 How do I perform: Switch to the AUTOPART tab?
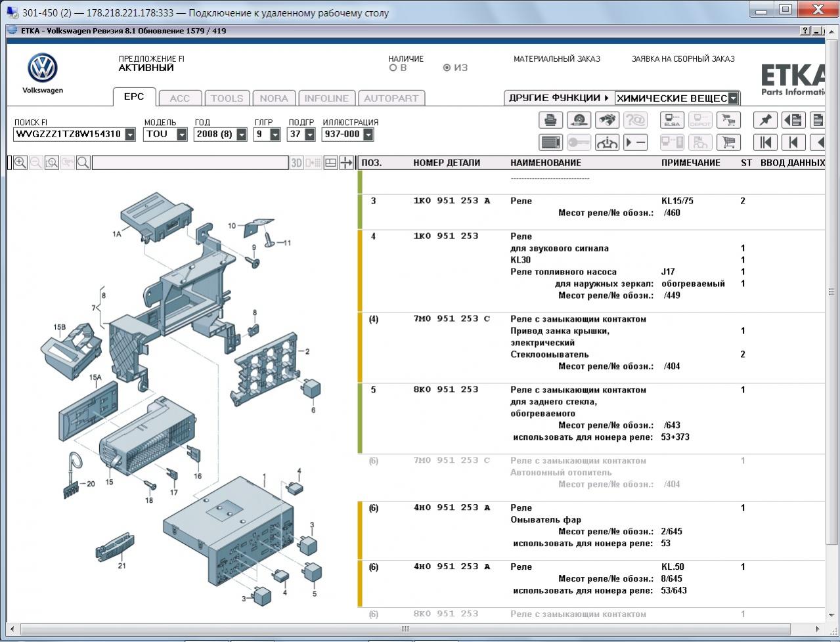point(391,98)
